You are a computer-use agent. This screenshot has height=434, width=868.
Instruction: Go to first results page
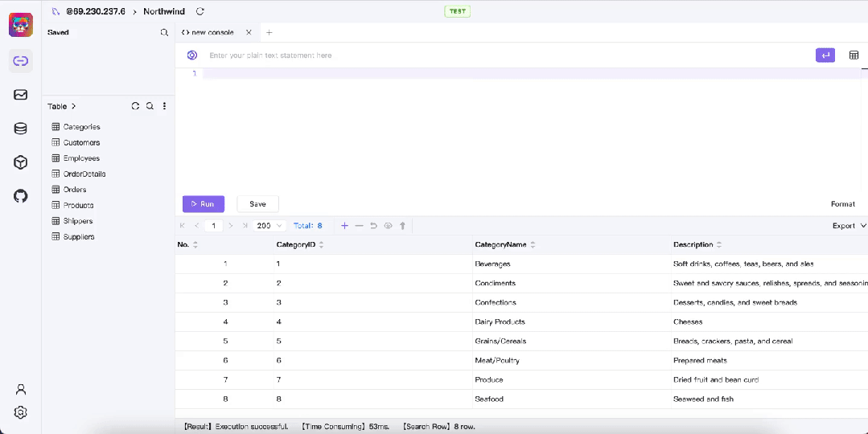click(x=183, y=226)
